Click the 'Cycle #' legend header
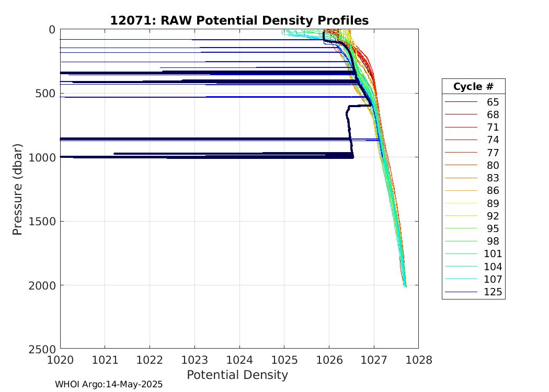Screen dimensions: 549x392 (x=473, y=86)
